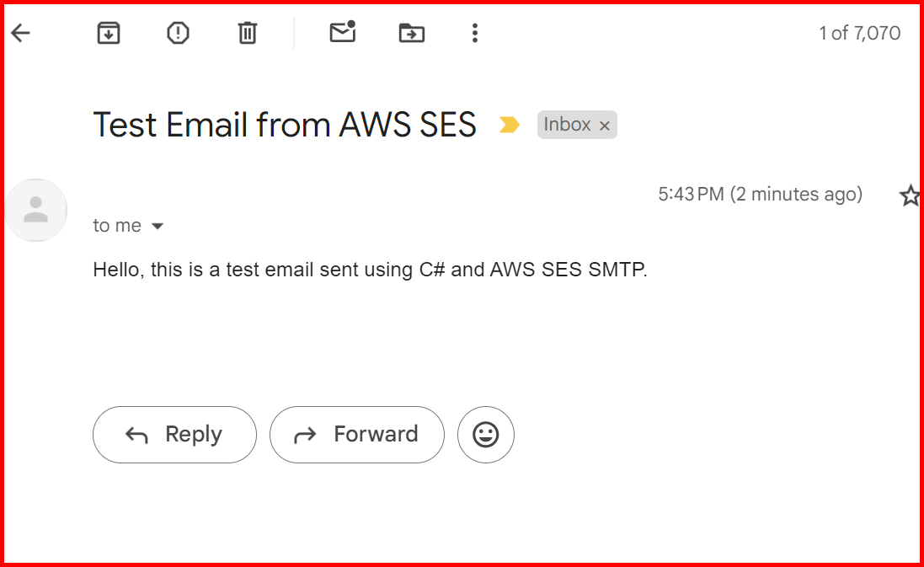Expand the 'to me' recipient details
The width and height of the screenshot is (924, 567).
(x=116, y=225)
